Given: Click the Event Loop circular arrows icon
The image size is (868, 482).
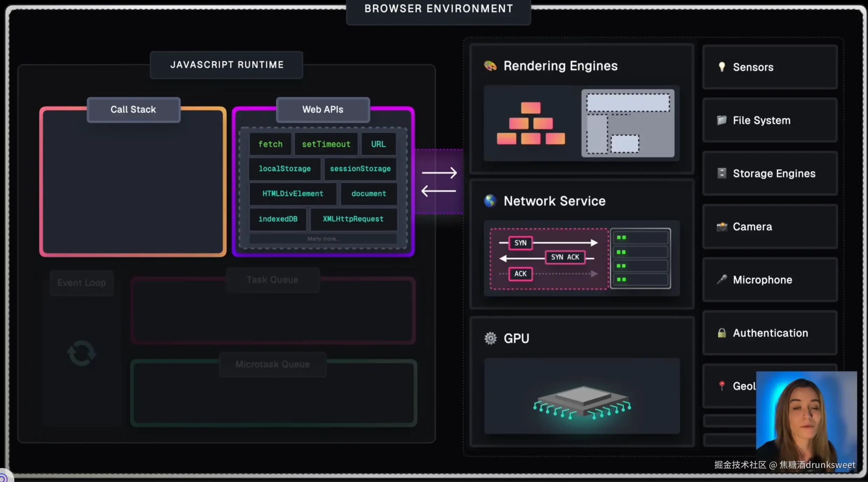Looking at the screenshot, I should (x=81, y=353).
